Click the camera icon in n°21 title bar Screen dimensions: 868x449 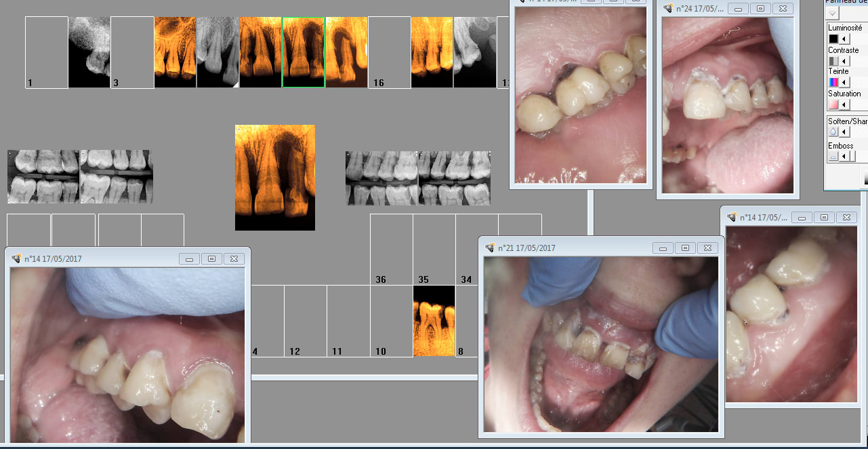(x=490, y=248)
